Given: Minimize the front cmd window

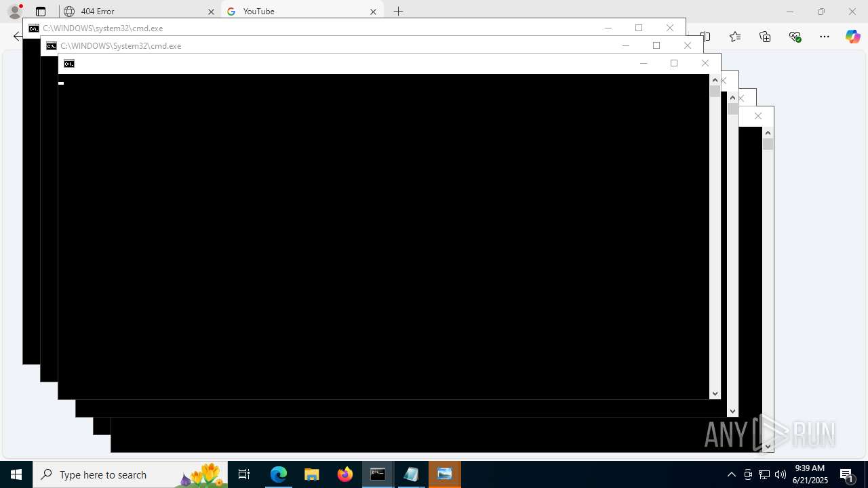Looking at the screenshot, I should pyautogui.click(x=644, y=63).
